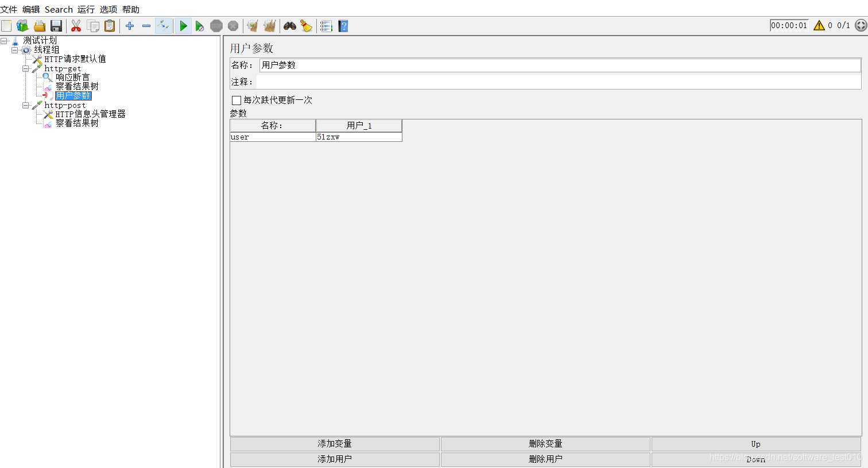Open the Function Helper list icon

(326, 26)
